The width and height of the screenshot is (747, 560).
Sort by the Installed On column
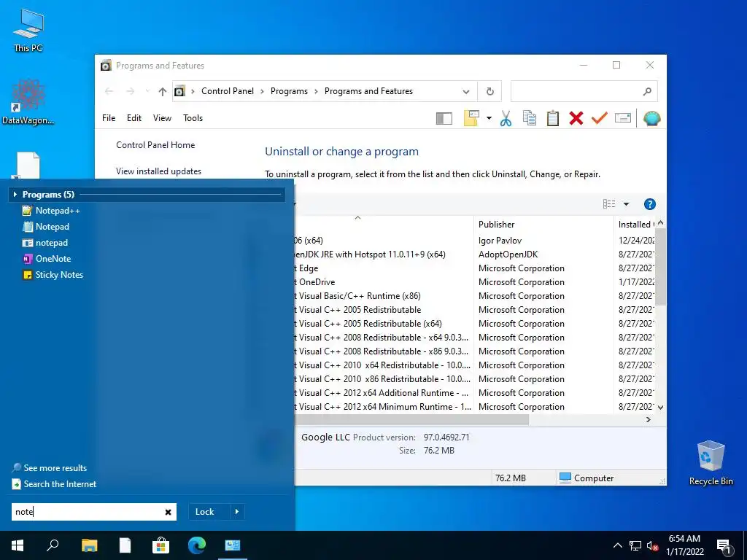(635, 225)
